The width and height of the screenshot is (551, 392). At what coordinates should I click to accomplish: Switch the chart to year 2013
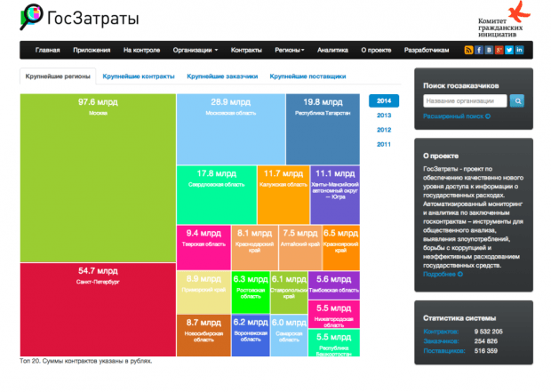384,116
